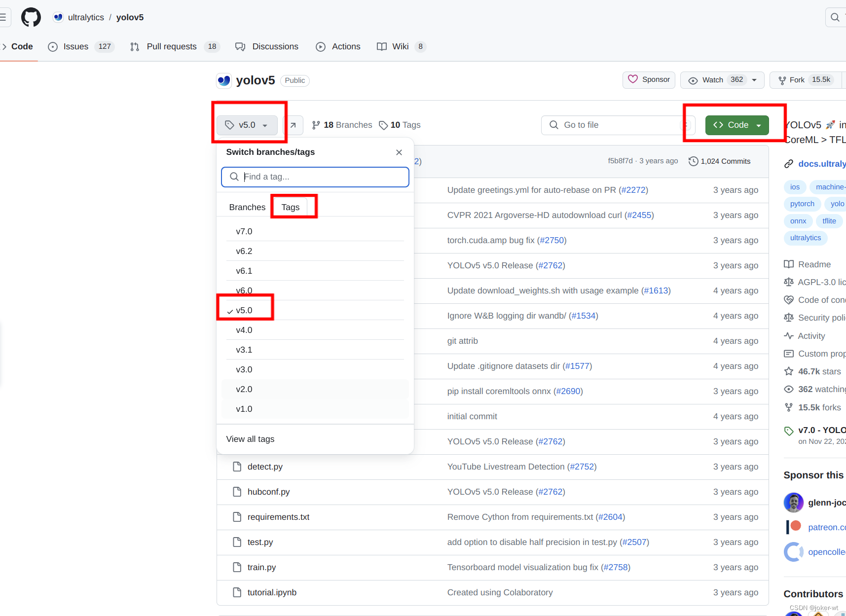Click the pytorch topic tag
This screenshot has width=846, height=616.
click(x=802, y=204)
